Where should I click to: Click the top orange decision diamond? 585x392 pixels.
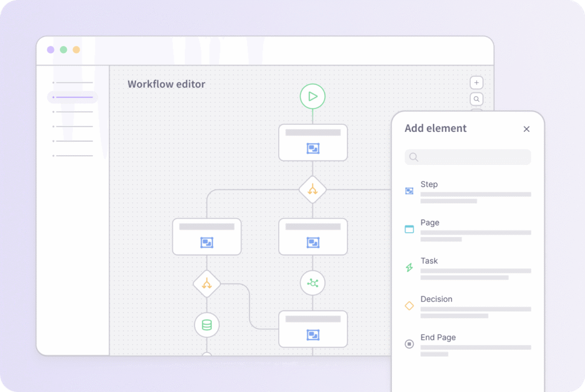(312, 189)
